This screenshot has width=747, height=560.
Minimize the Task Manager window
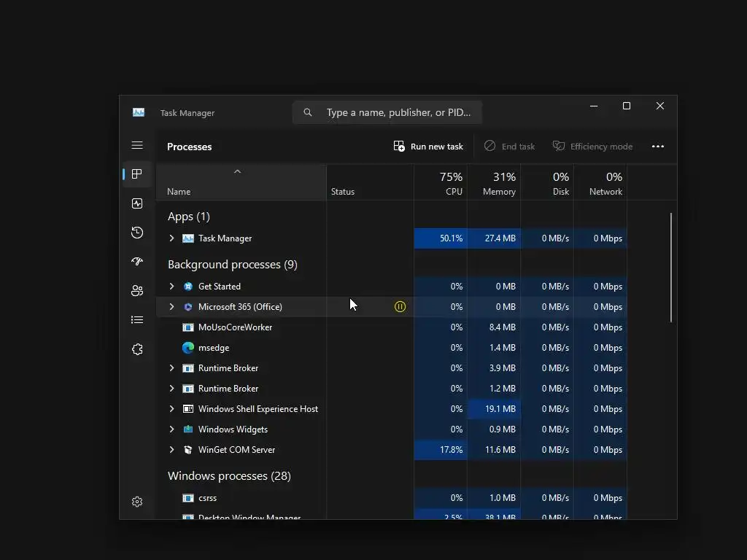coord(594,106)
